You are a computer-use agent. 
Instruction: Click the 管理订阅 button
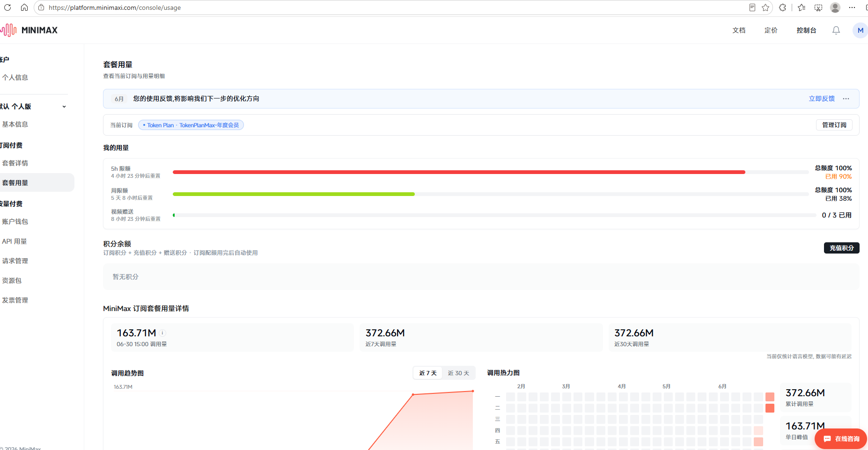(834, 125)
